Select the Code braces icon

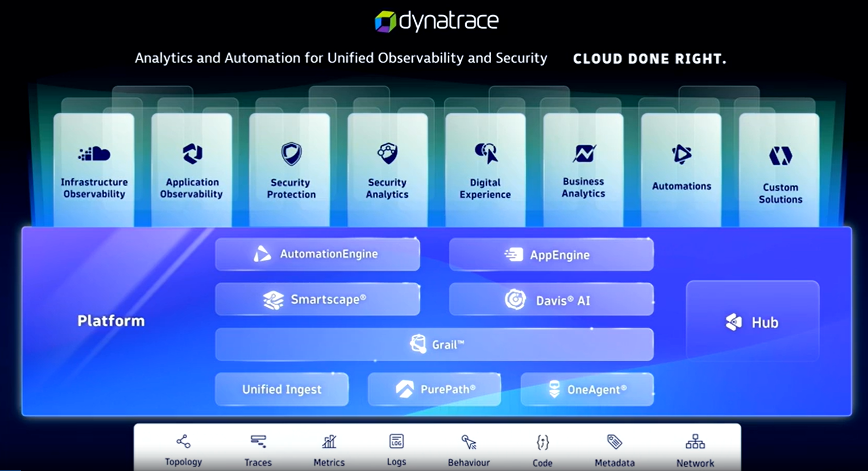[542, 441]
